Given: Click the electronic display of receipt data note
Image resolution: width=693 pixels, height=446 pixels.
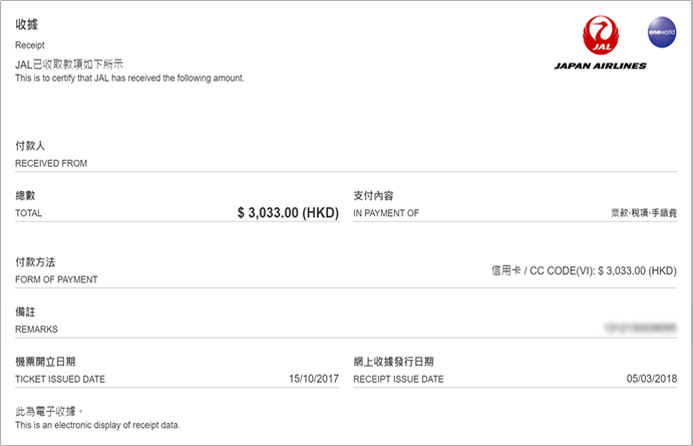Looking at the screenshot, I should click(97, 427).
